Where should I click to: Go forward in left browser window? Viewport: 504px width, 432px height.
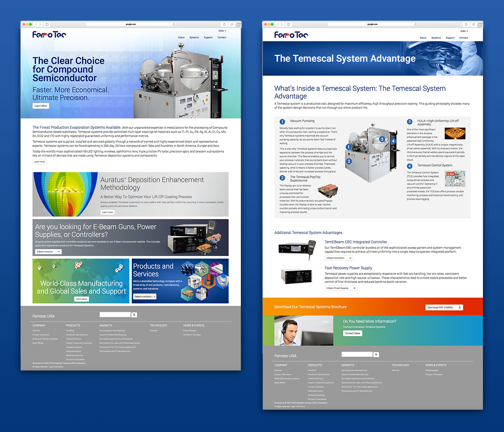[x=40, y=24]
